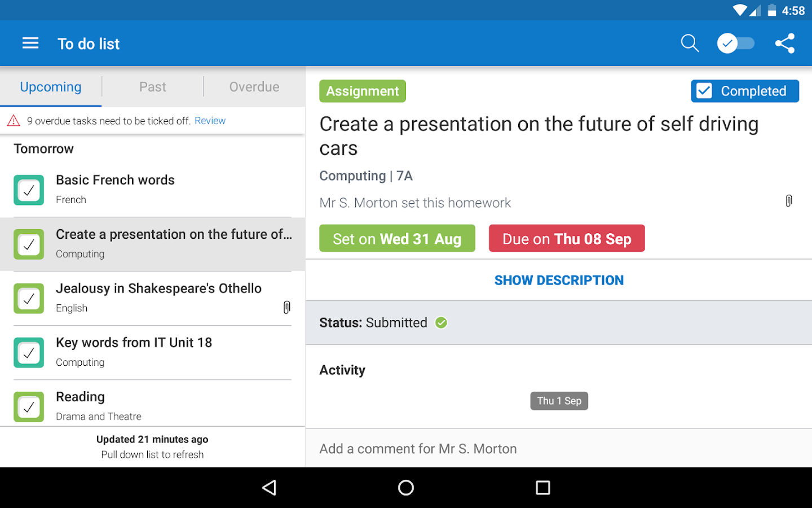Expand SHOW DESCRIPTION section
Image resolution: width=812 pixels, height=508 pixels.
click(559, 281)
